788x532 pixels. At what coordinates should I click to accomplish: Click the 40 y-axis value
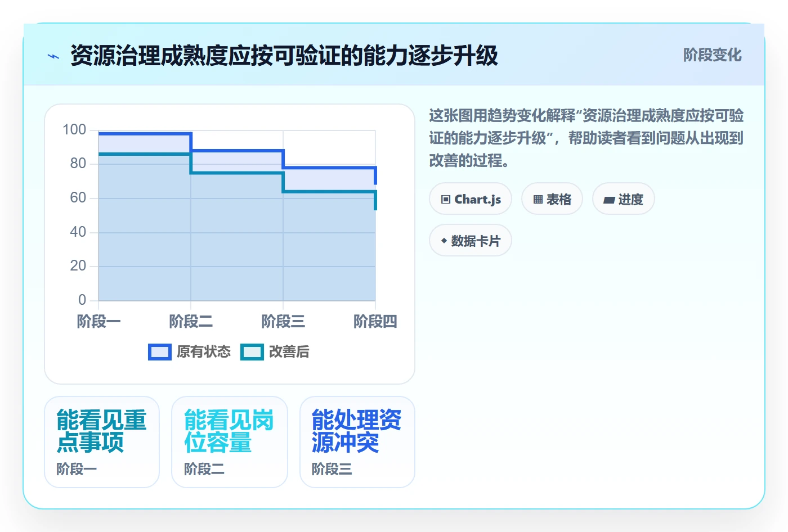78,232
